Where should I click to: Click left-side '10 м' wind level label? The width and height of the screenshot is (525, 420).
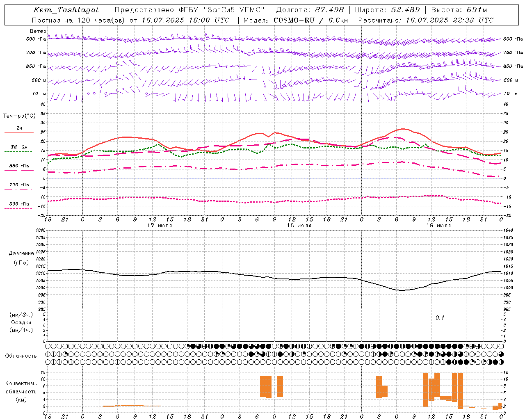(39, 94)
